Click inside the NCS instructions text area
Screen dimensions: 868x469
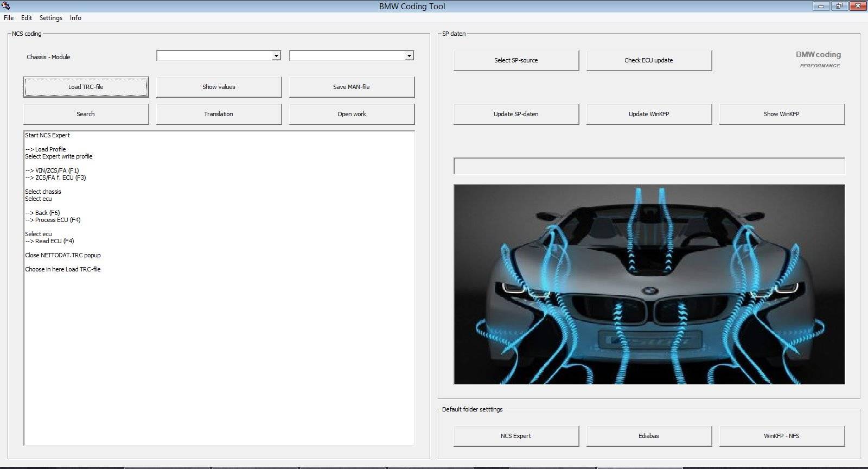(219, 288)
